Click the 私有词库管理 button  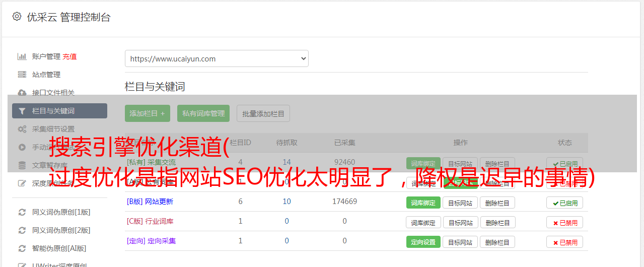pos(203,113)
